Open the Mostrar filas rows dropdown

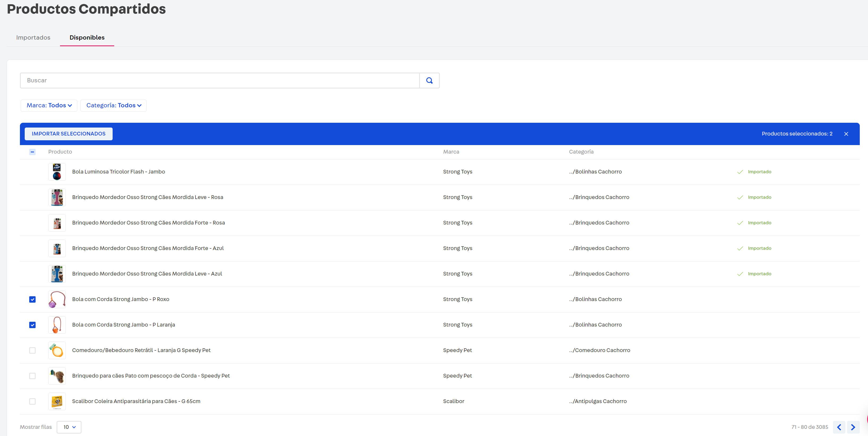pos(69,427)
